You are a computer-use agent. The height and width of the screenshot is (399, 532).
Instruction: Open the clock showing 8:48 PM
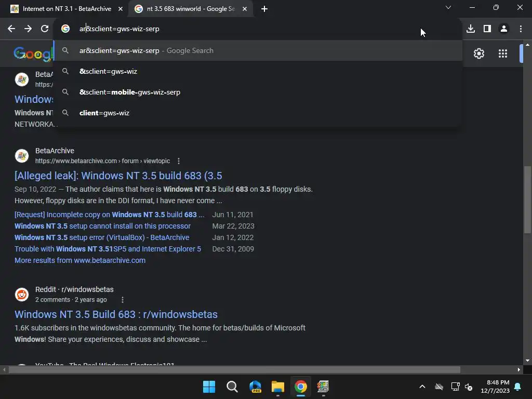pos(495,387)
